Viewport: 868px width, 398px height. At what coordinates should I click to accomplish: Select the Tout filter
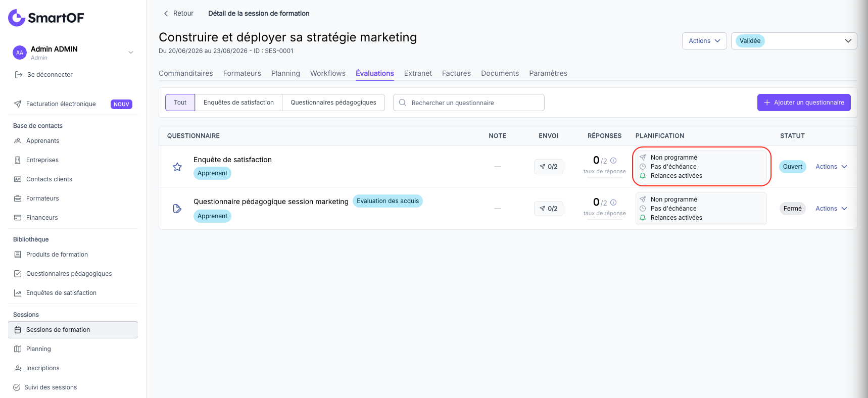[180, 103]
